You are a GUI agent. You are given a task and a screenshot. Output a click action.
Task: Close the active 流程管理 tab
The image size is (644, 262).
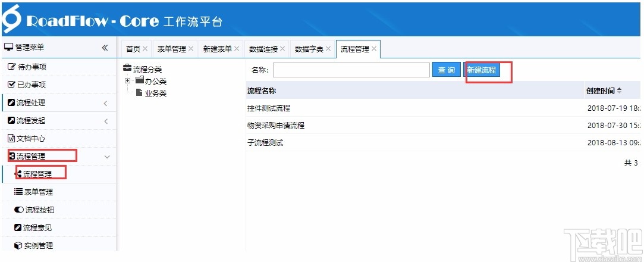[374, 49]
